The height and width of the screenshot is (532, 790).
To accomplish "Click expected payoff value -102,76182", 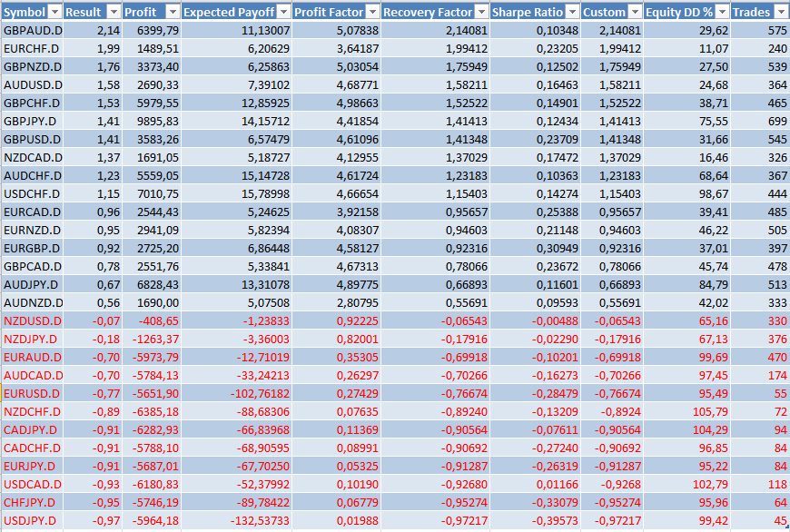I will 260,393.
